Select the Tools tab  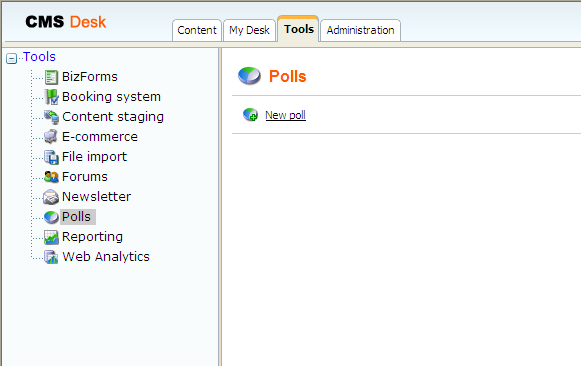point(298,29)
